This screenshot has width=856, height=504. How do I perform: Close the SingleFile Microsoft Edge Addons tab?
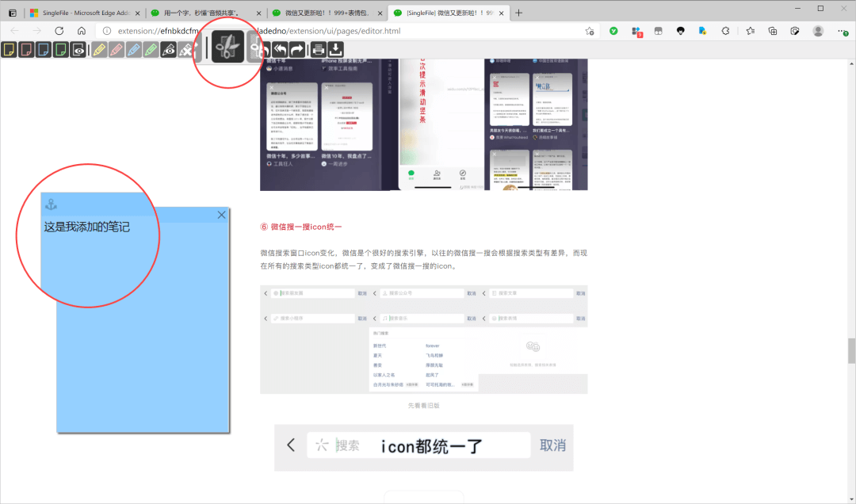point(137,13)
